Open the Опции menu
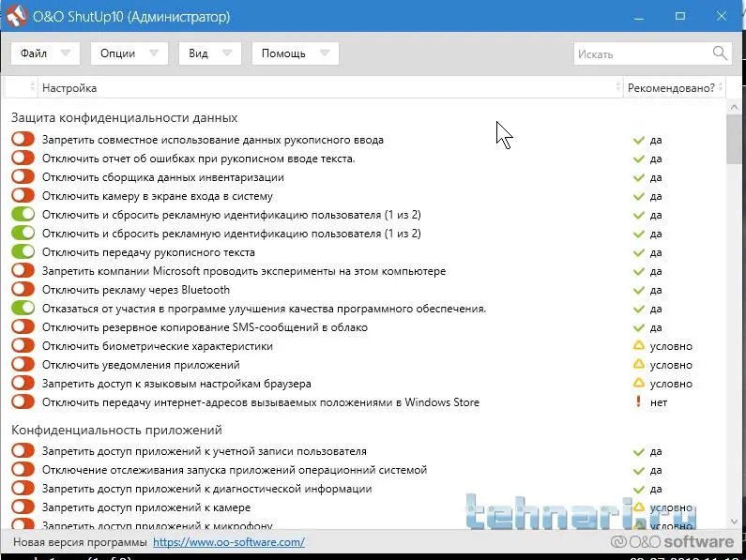This screenshot has width=746, height=560. (129, 53)
